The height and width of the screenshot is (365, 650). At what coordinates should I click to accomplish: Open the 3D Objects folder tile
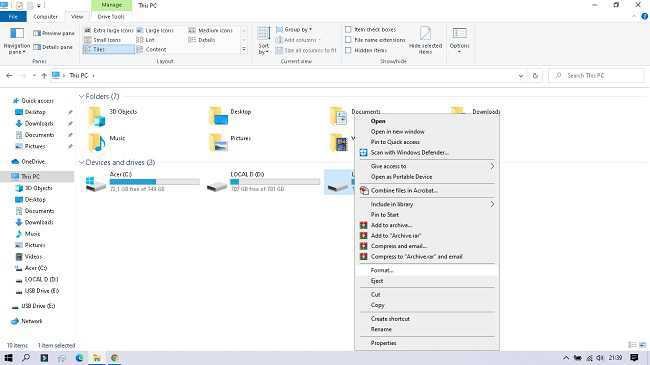(x=112, y=116)
